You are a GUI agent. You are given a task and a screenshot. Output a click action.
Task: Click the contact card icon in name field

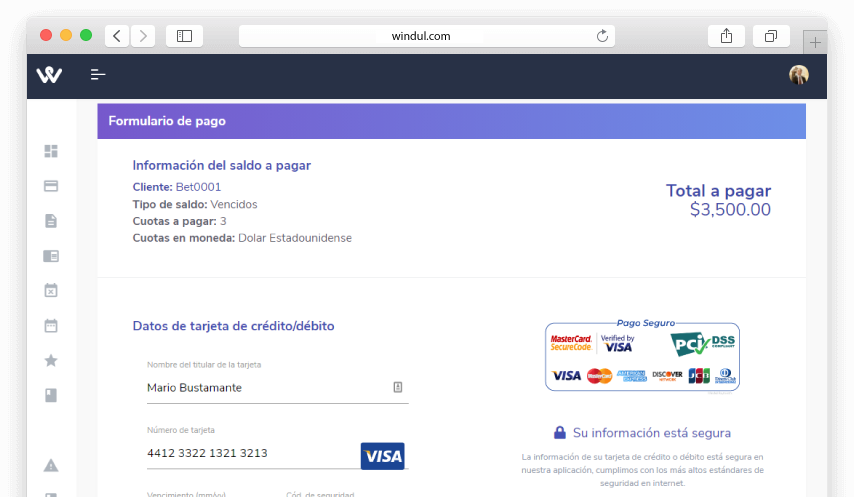[397, 387]
